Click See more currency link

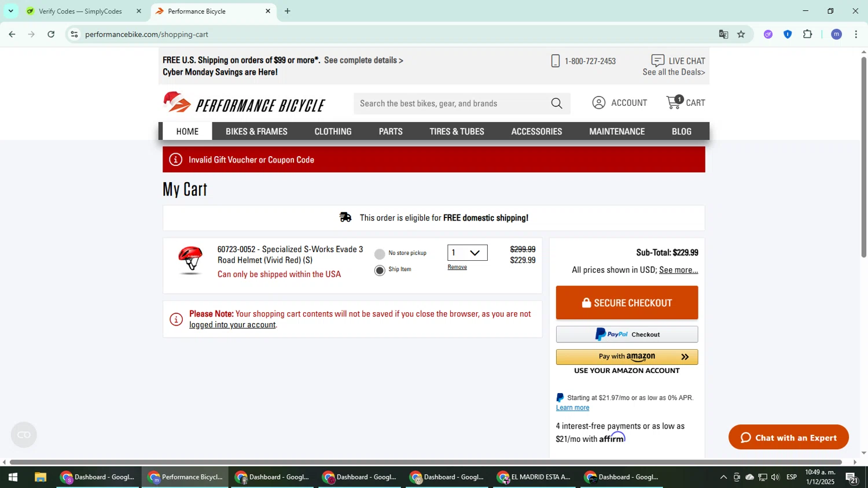click(x=679, y=270)
